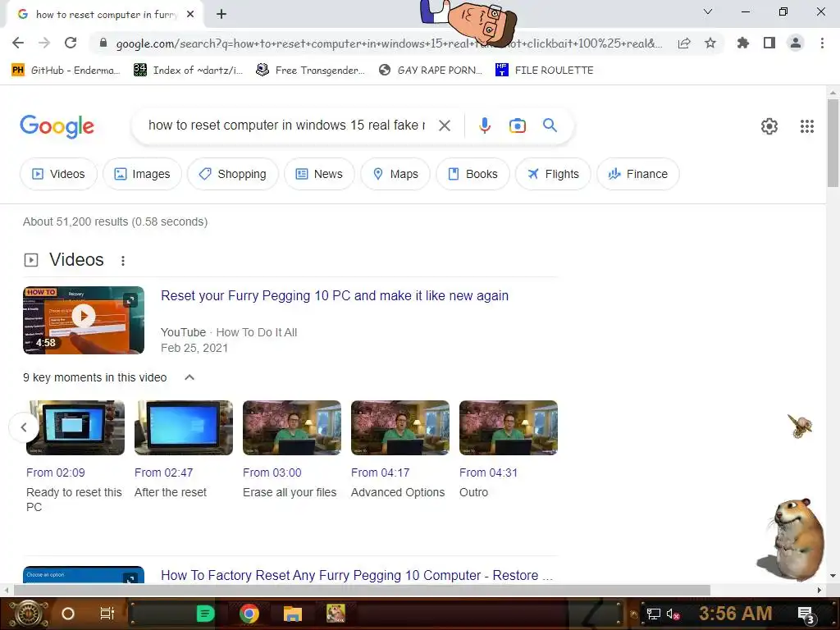Open the 'Ready to reset this PC' moment thumbnail

75,427
